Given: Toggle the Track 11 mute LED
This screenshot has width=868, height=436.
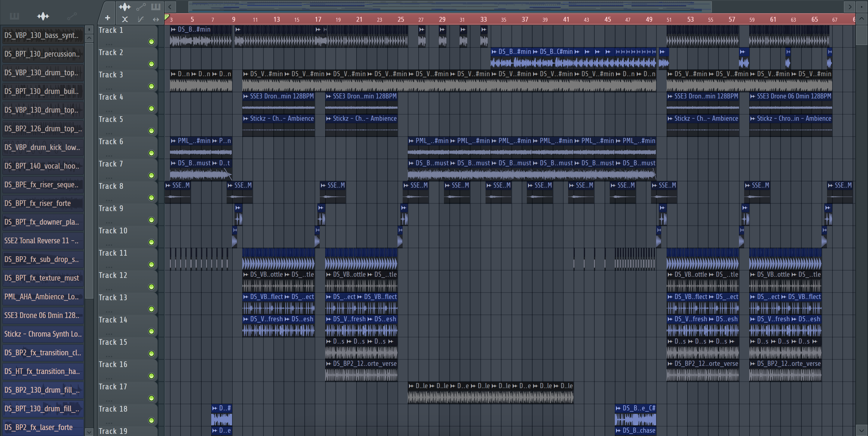Looking at the screenshot, I should click(x=151, y=265).
